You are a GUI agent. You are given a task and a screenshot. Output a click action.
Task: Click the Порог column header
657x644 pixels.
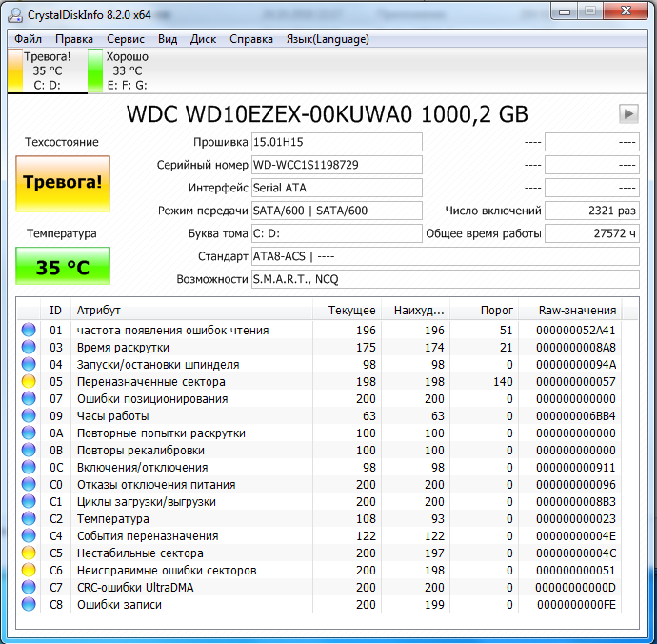pos(485,311)
